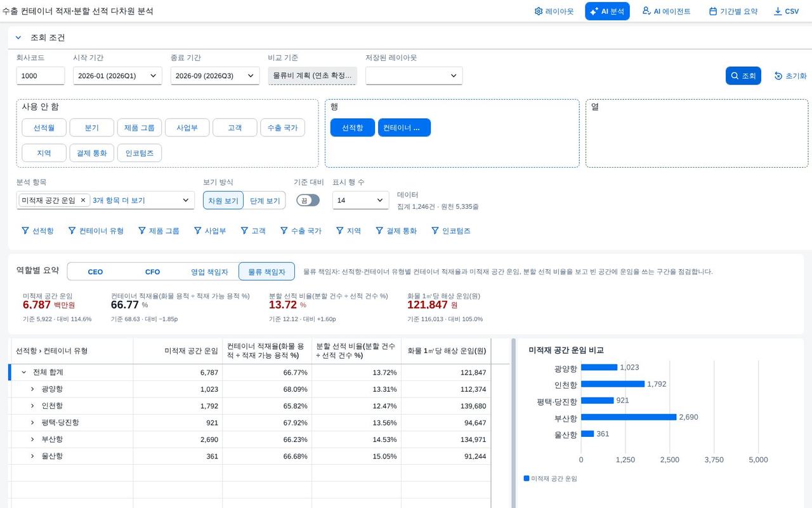The width and height of the screenshot is (812, 508).
Task: Open the 레이아웃 gear settings
Action: point(539,11)
